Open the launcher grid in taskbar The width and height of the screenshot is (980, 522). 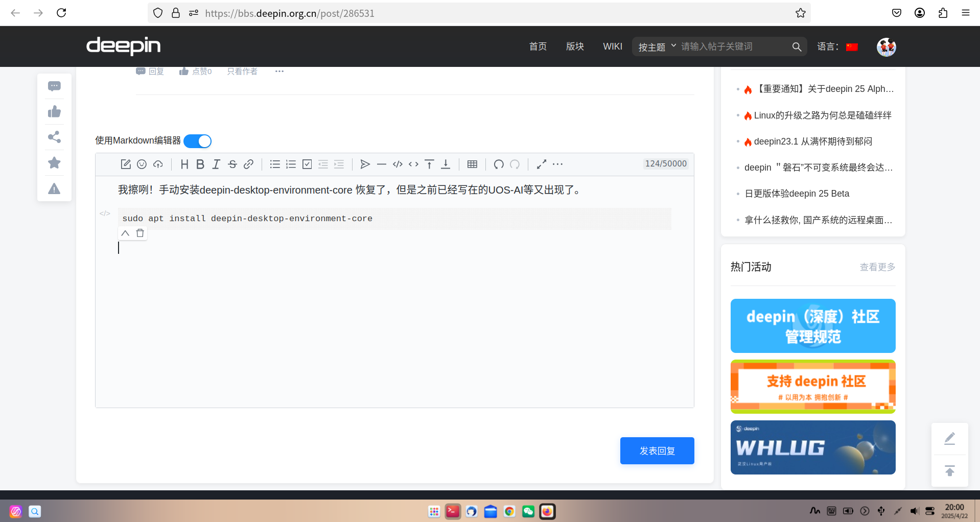pos(434,511)
